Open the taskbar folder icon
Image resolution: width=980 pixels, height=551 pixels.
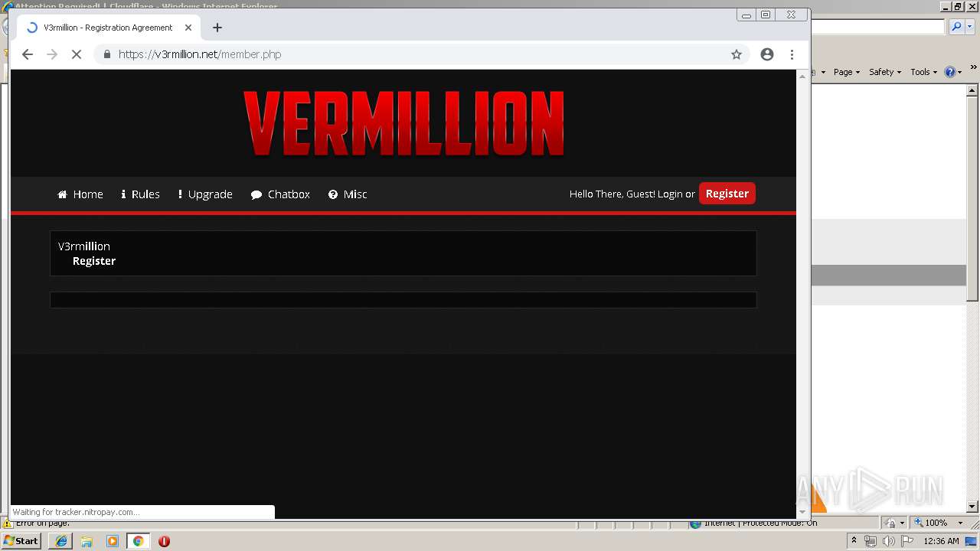tap(87, 541)
